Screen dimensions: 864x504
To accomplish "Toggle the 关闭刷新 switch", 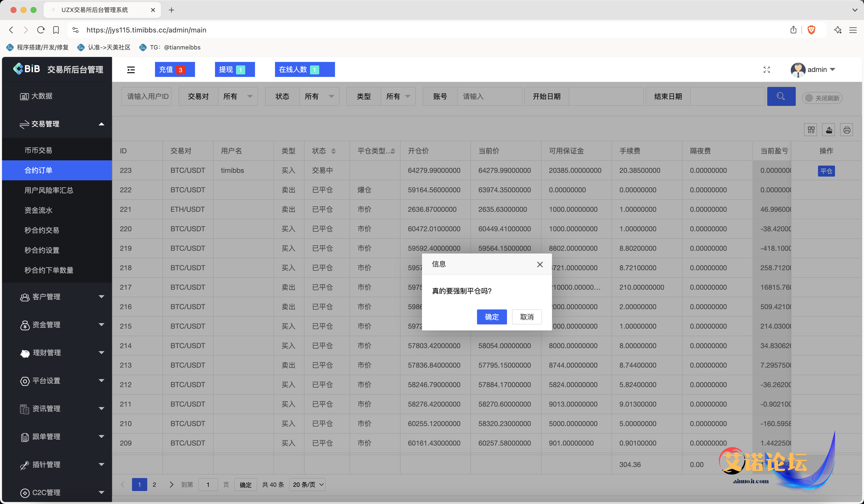I will click(822, 98).
